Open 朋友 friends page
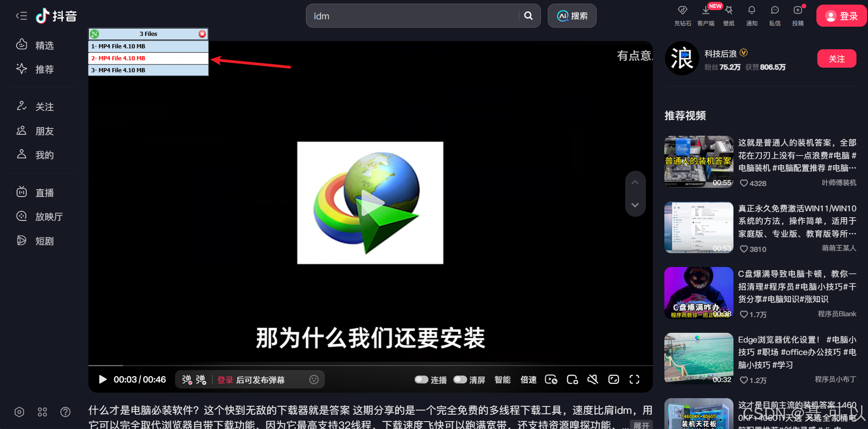 pos(35,131)
